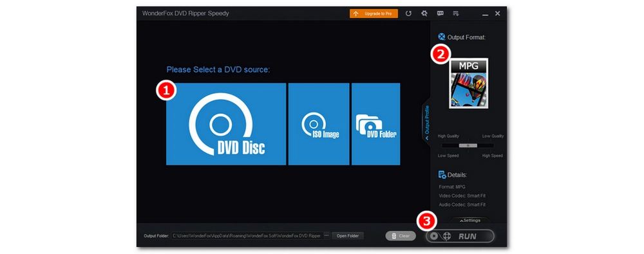Open the gear options icon in title bar

(x=424, y=14)
